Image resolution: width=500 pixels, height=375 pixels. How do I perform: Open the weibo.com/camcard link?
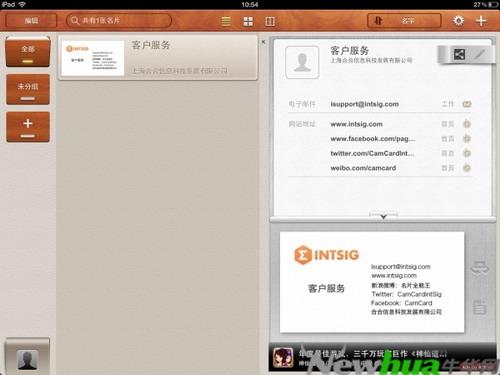pos(363,168)
